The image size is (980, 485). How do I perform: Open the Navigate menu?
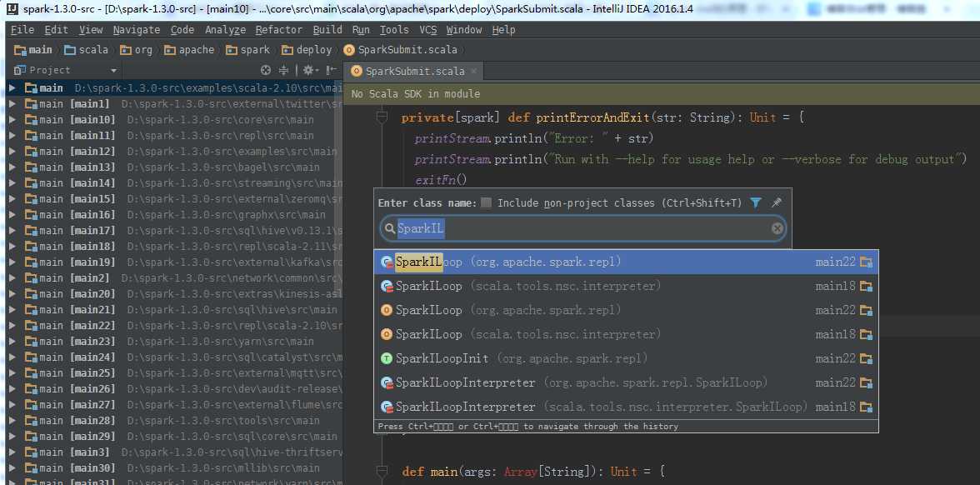point(137,29)
